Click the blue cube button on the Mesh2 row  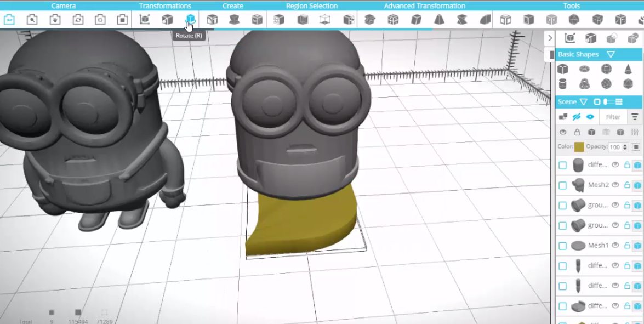(637, 185)
